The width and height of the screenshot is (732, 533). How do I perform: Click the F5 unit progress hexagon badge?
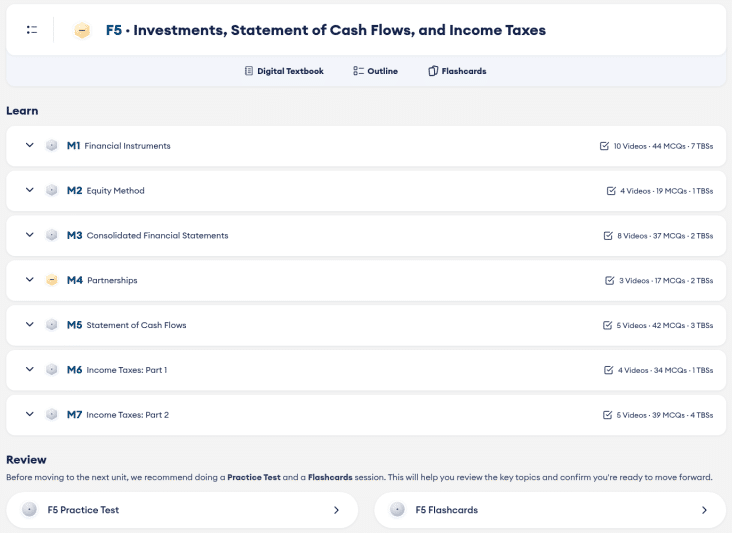82,30
